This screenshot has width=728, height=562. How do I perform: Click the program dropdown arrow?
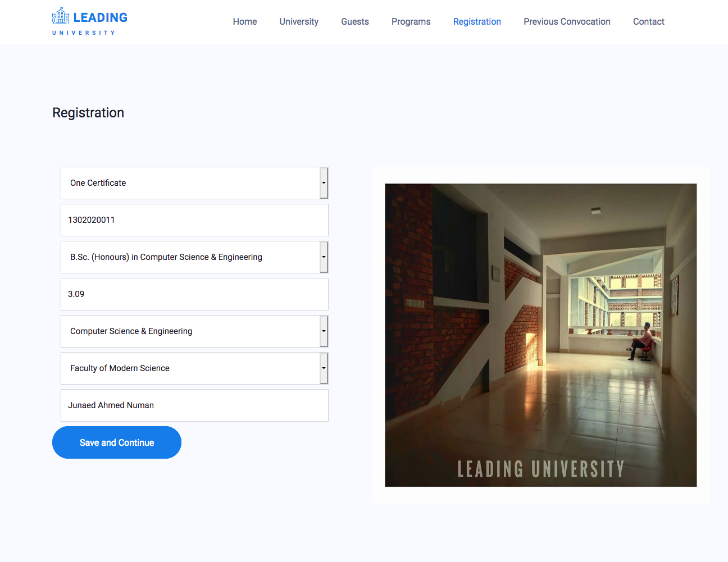324,257
